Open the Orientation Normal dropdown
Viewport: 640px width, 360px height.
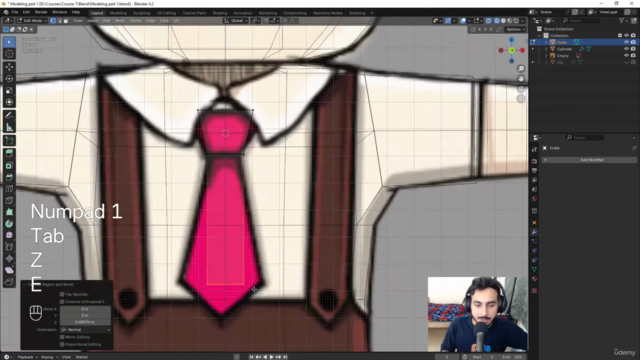coord(85,329)
